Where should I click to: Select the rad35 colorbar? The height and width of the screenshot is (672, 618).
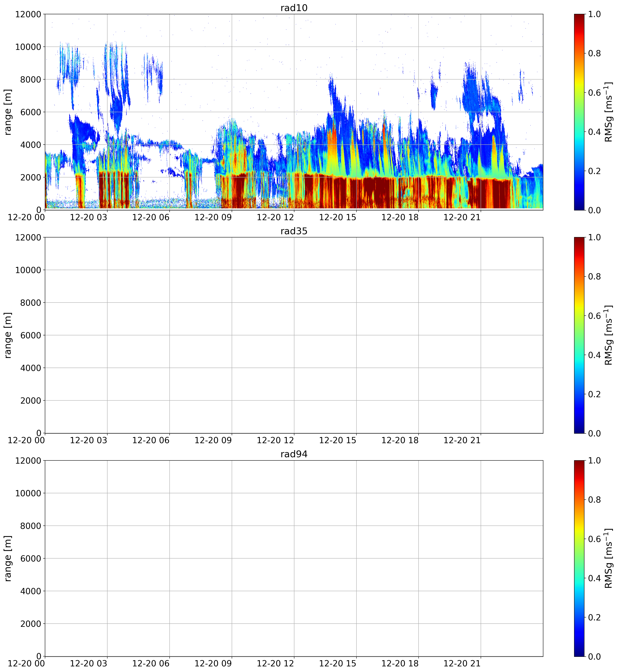click(579, 335)
